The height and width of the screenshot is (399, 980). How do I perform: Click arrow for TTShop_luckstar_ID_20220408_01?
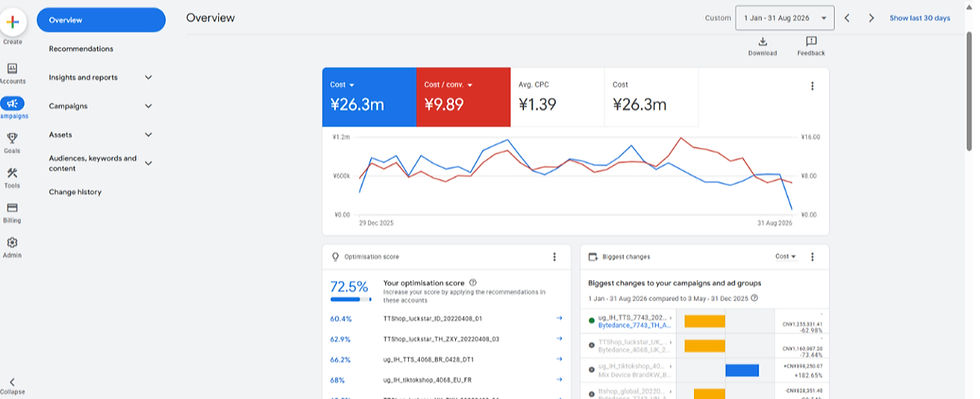click(559, 319)
